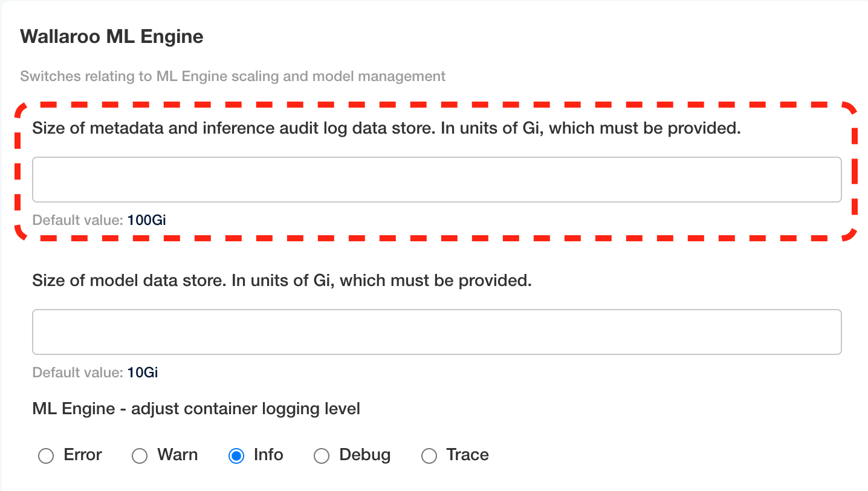Click the 'Switches relating to ML Engine' subtitle
The image size is (868, 491).
[233, 76]
